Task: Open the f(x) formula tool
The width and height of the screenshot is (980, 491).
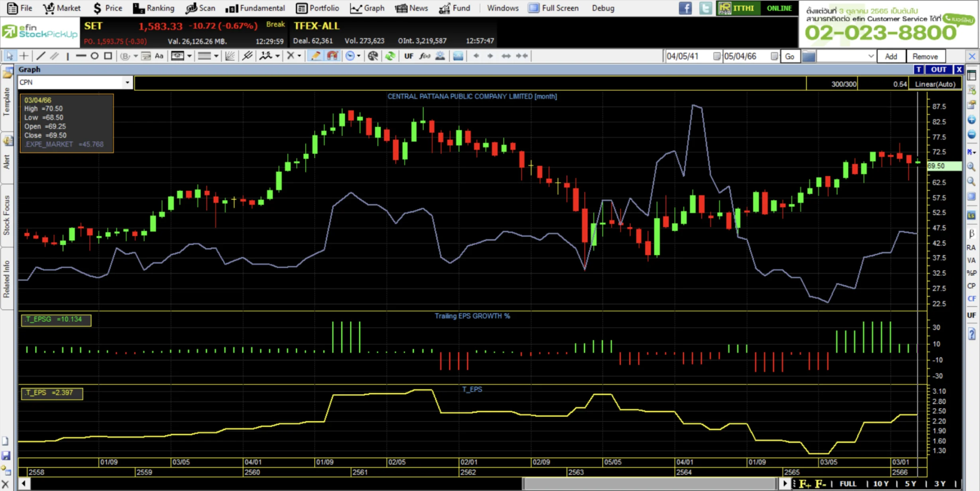Action: (425, 56)
